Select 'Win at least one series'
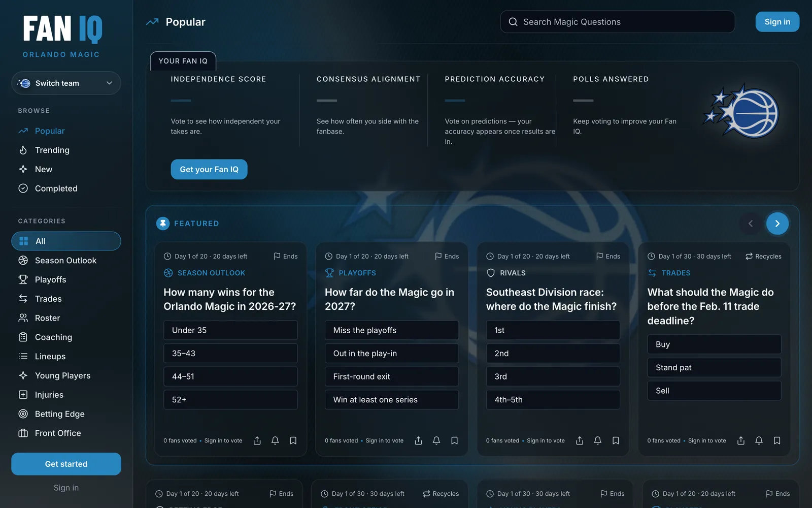Image resolution: width=812 pixels, height=508 pixels. [392, 400]
